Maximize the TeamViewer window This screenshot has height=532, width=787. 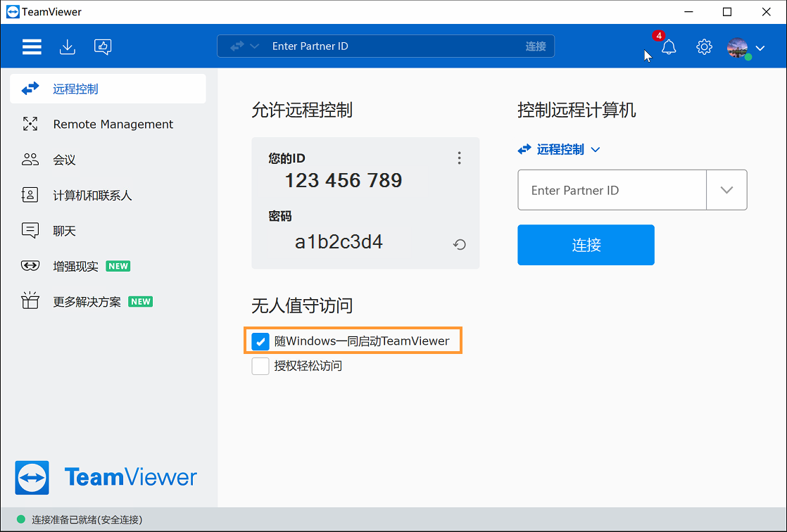pyautogui.click(x=726, y=12)
